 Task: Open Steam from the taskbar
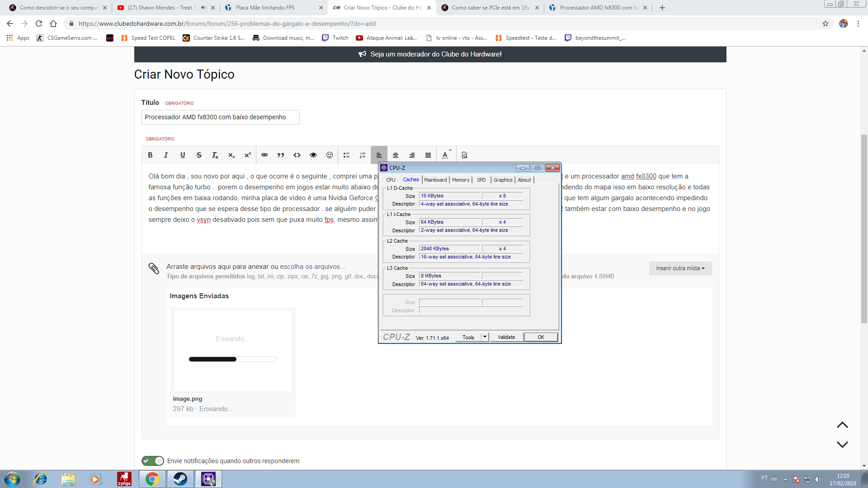[x=180, y=479]
